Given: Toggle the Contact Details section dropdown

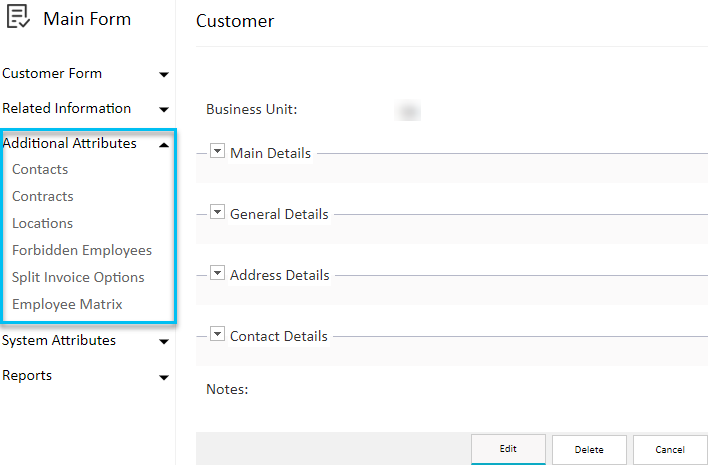Looking at the screenshot, I should pos(217,334).
